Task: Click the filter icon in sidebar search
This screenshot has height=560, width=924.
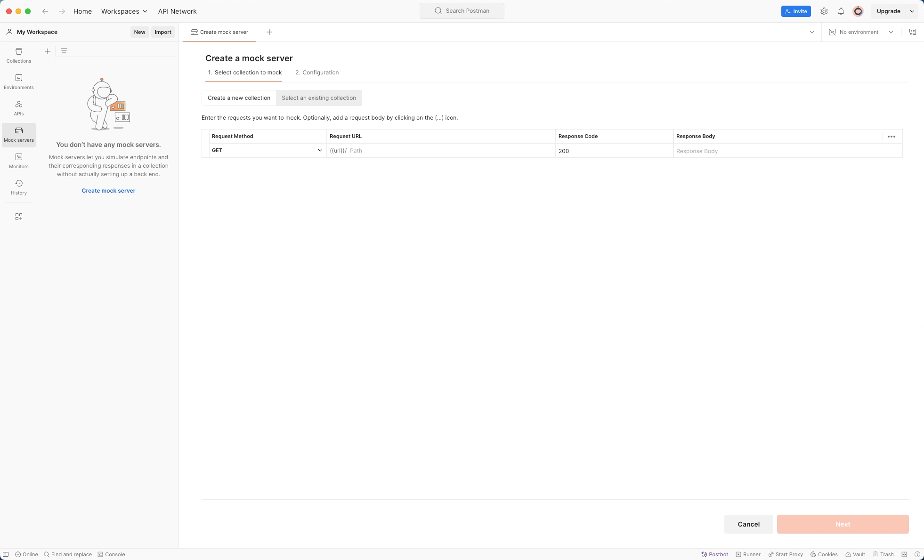Action: [x=64, y=51]
